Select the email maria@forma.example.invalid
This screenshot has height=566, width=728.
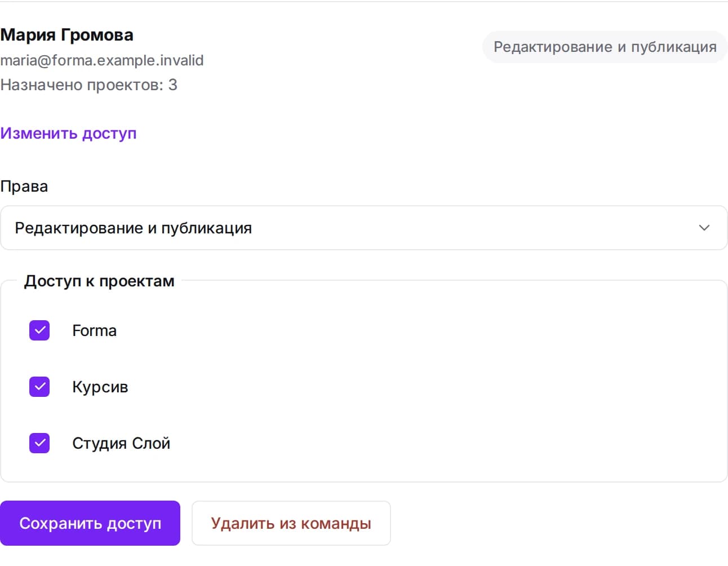[x=102, y=60]
